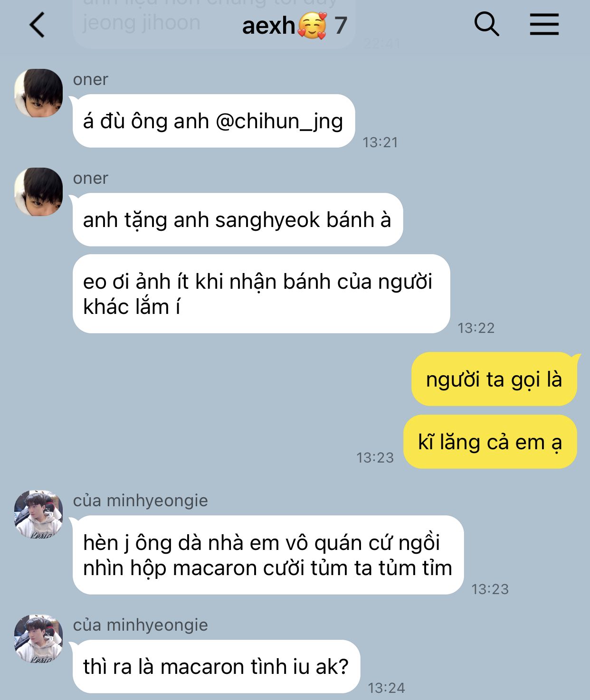Viewport: 590px width, 700px height.
Task: Select the message 'eo ơi ảnh ít khi nhận bánh'
Action: point(261,294)
